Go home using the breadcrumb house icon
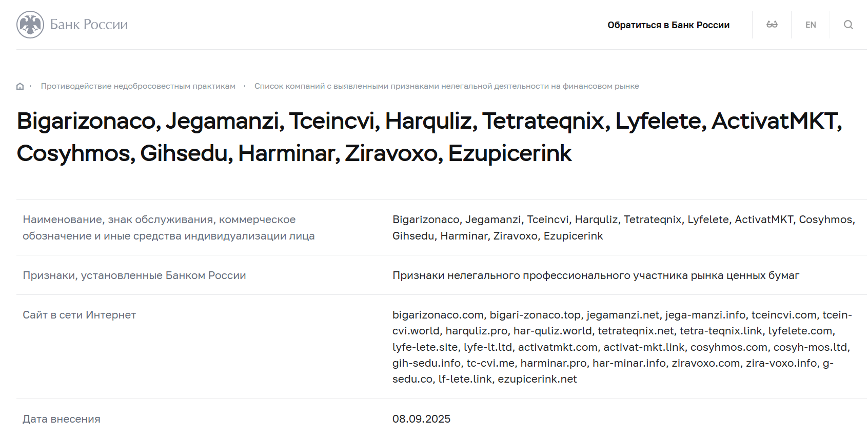 (x=20, y=86)
